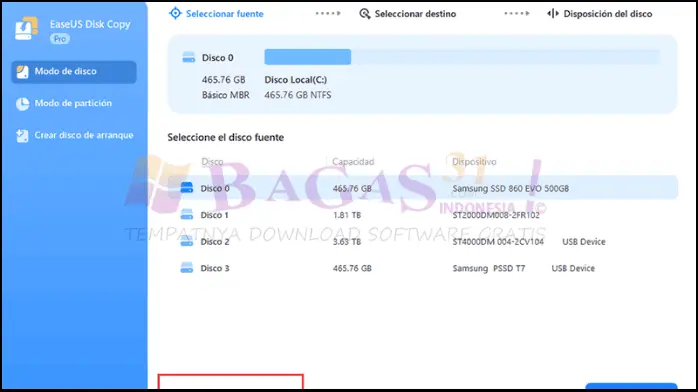Switch to Modo de partición

[x=74, y=104]
